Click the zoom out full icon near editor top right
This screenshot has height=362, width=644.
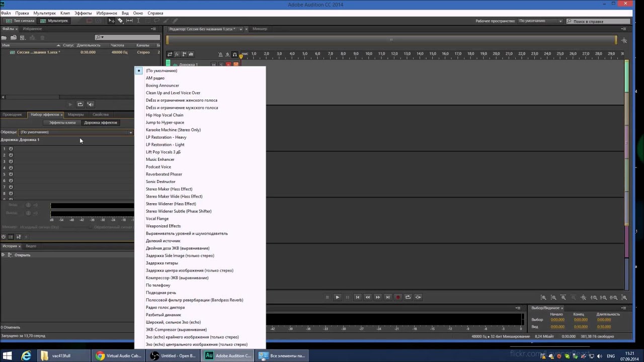pos(624,40)
